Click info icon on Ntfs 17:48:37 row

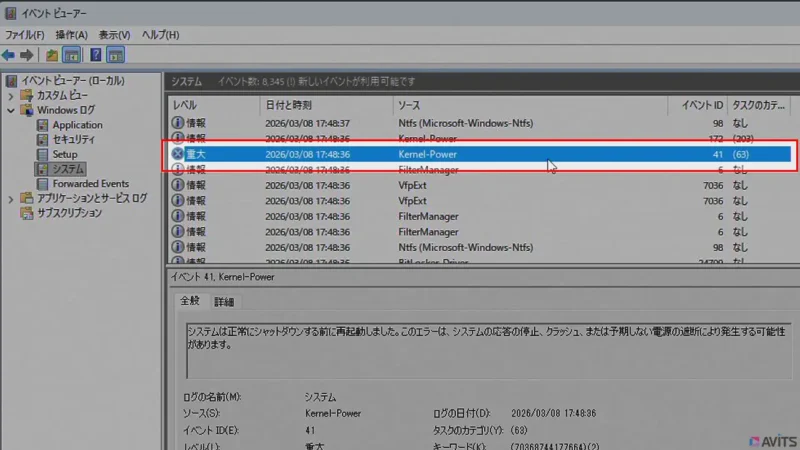[177, 123]
